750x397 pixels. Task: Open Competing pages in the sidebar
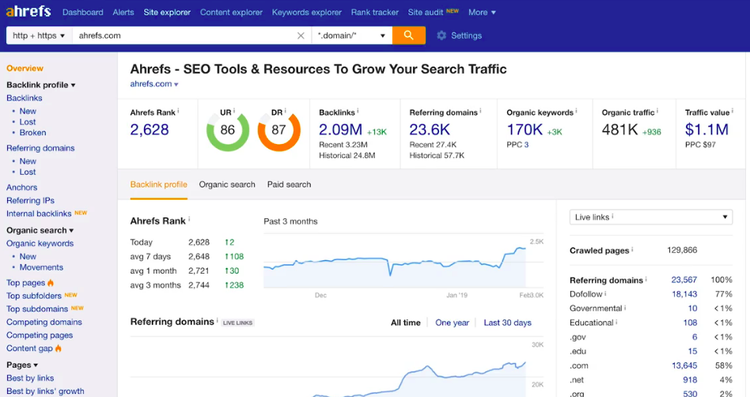40,335
